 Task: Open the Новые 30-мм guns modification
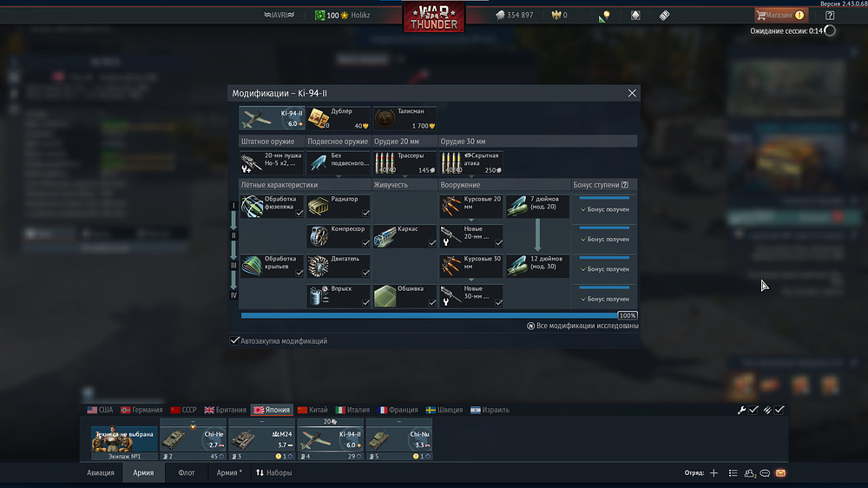click(471, 296)
